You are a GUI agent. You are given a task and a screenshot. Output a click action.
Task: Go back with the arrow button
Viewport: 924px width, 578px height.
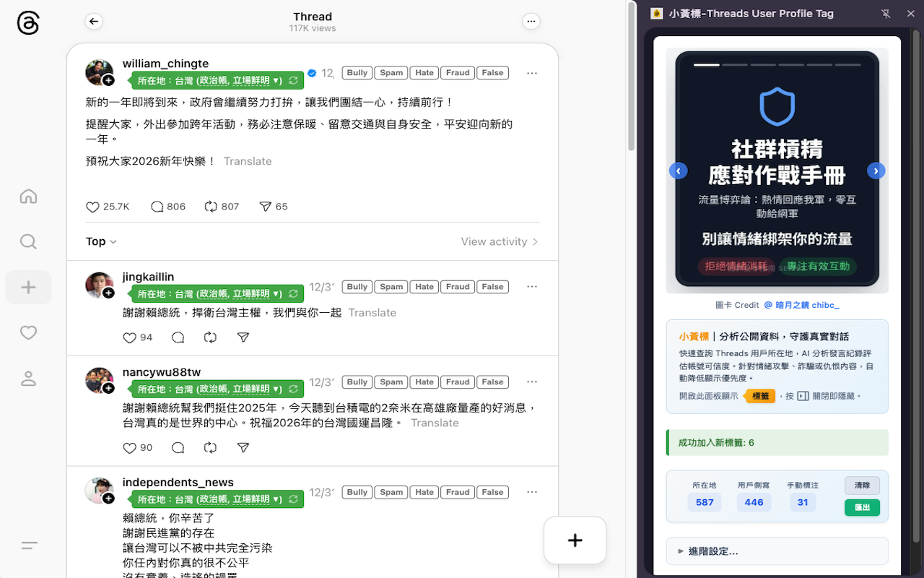[x=93, y=22]
